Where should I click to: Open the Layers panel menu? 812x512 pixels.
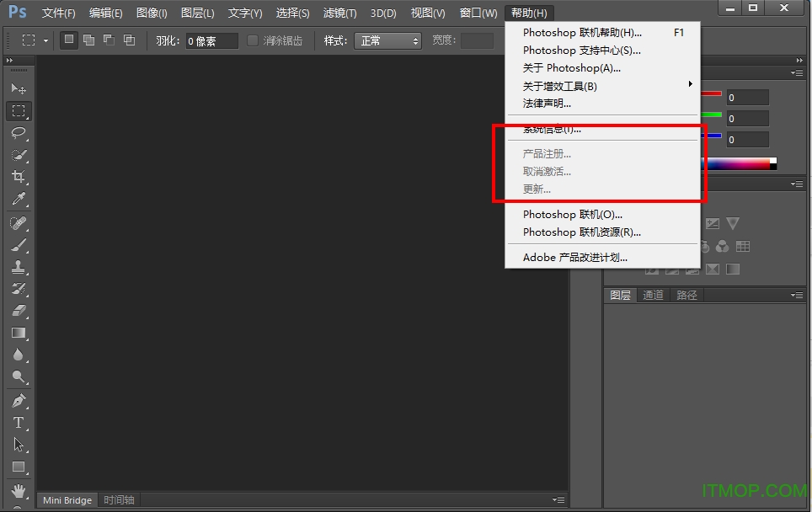click(796, 295)
